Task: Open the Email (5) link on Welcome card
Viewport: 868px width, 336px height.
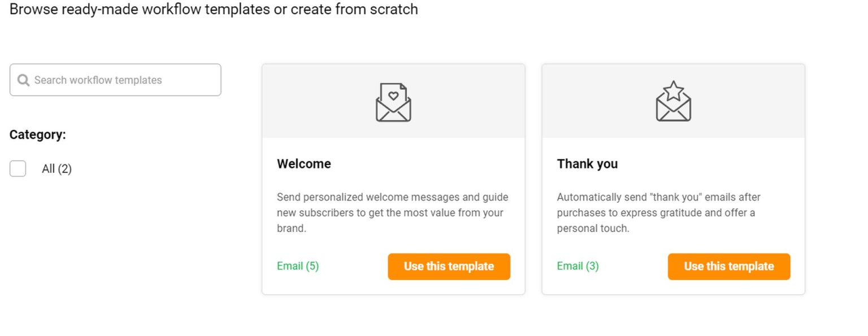Action: coord(298,266)
